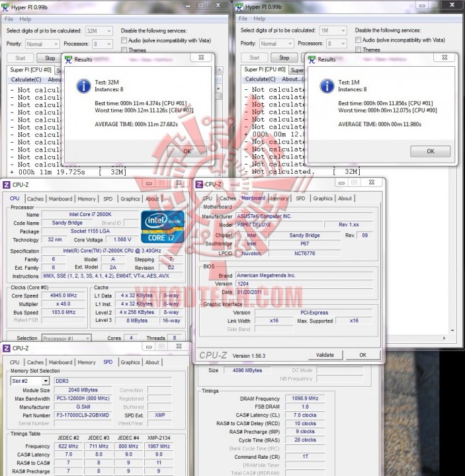Image resolution: width=465 pixels, height=476 pixels.
Task: Switch to Mainboard tab in CPU-Z CPU window
Action: 60,199
